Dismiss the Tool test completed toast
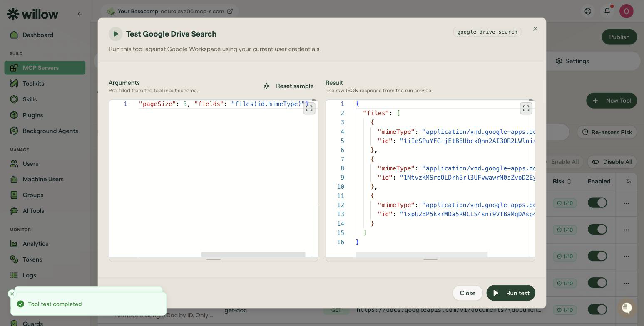The height and width of the screenshot is (326, 644). pyautogui.click(x=12, y=294)
